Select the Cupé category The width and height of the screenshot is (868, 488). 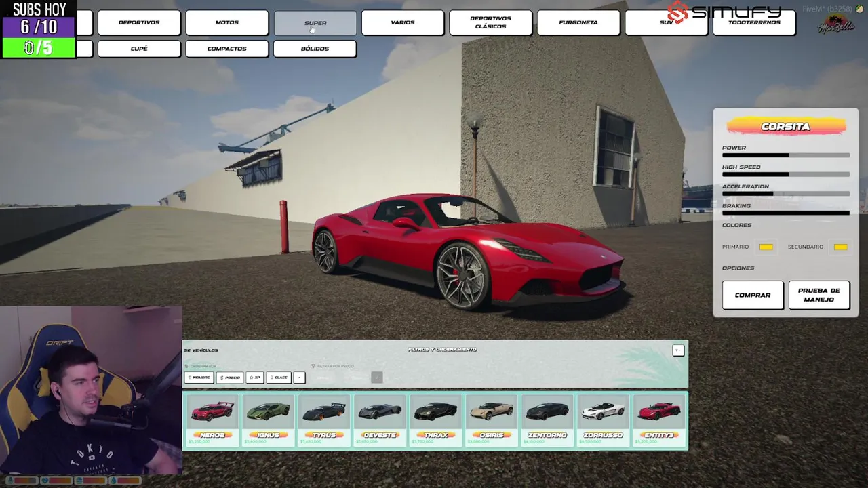tap(139, 49)
